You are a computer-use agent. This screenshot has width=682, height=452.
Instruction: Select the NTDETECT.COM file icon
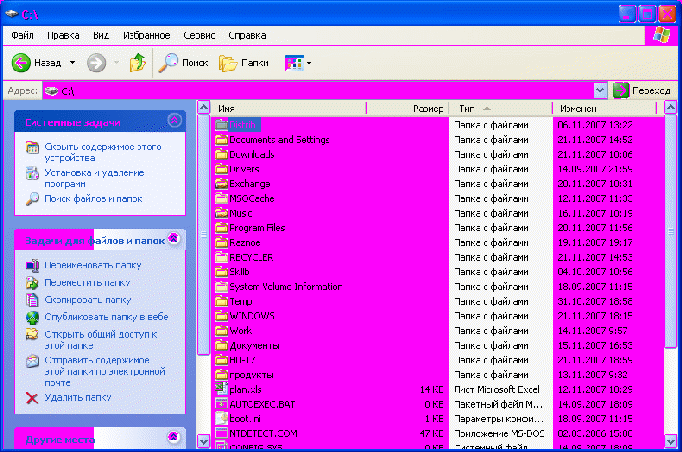point(221,433)
